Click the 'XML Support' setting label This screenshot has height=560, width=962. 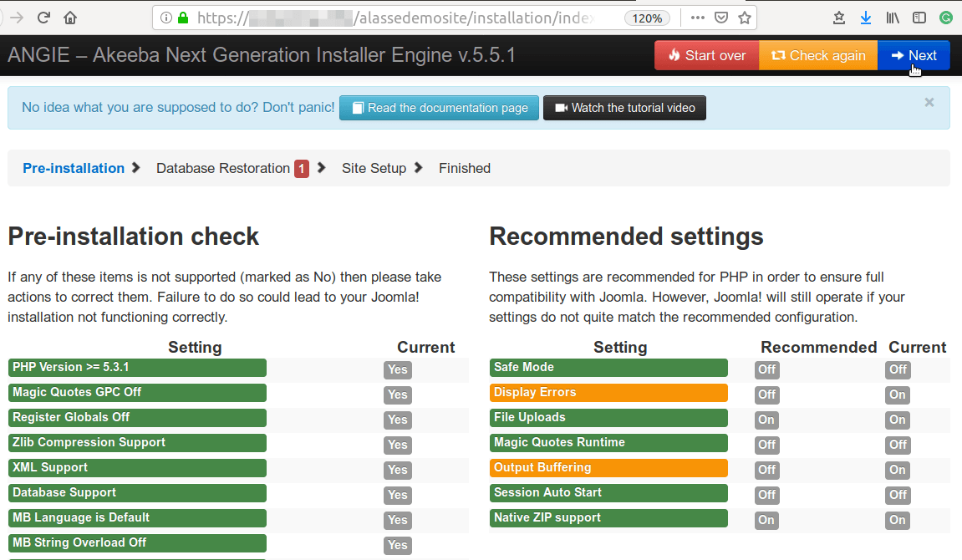pyautogui.click(x=137, y=468)
